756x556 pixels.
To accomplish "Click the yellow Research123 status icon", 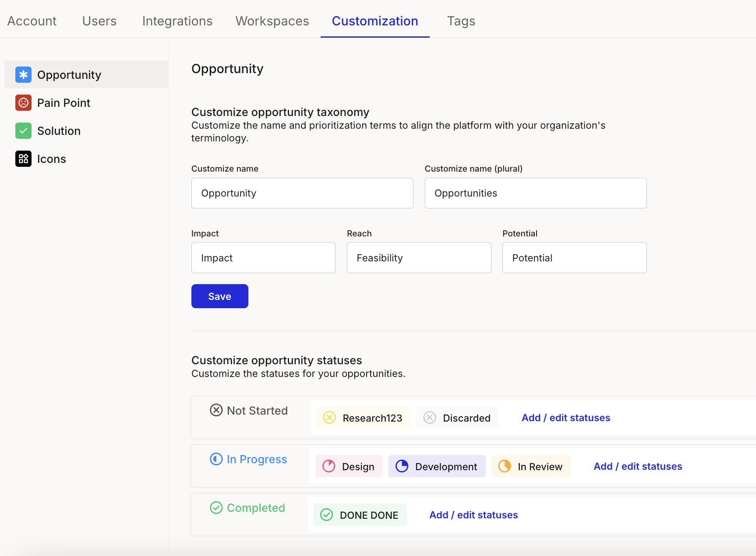I will coord(329,418).
